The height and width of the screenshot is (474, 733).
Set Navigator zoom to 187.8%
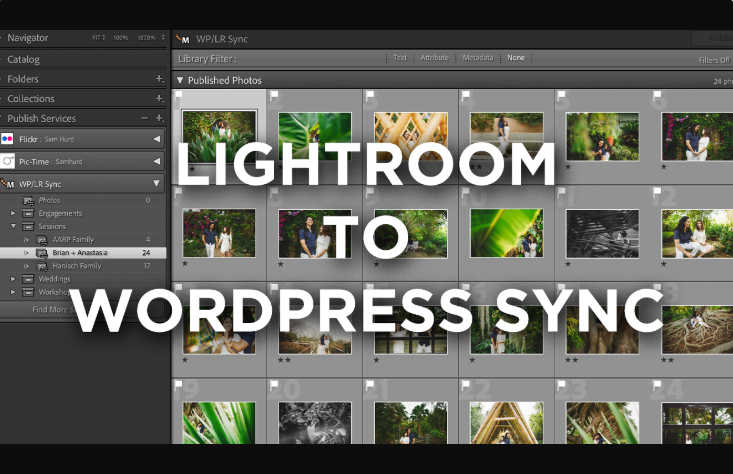point(147,37)
